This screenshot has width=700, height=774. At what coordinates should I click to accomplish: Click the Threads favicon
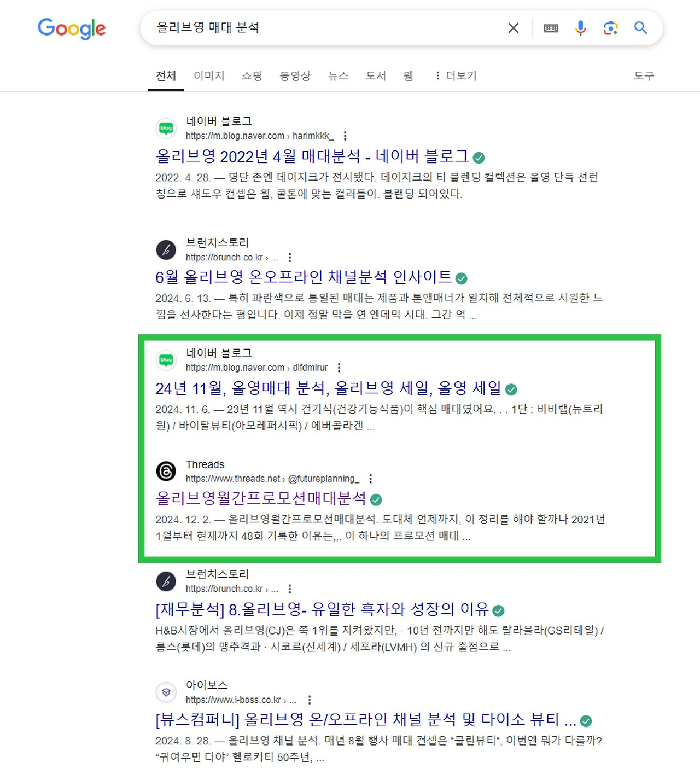pyautogui.click(x=166, y=471)
